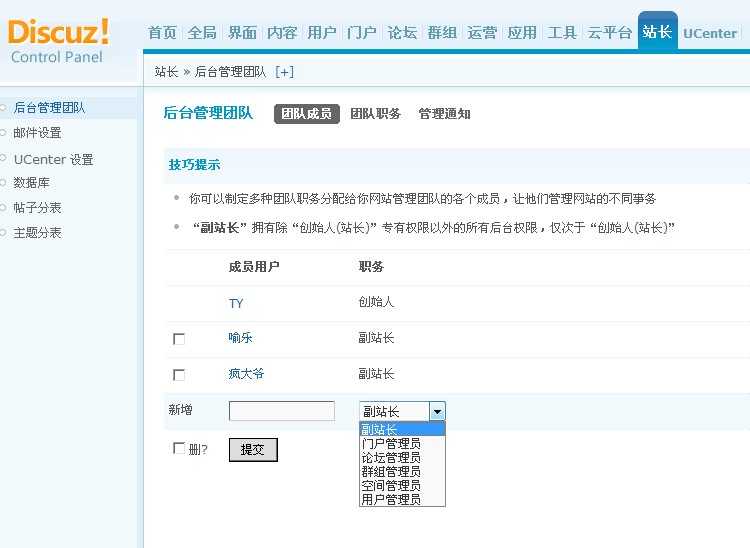Image resolution: width=750 pixels, height=548 pixels.
Task: Focus the 新增 member name input field
Action: tap(282, 411)
